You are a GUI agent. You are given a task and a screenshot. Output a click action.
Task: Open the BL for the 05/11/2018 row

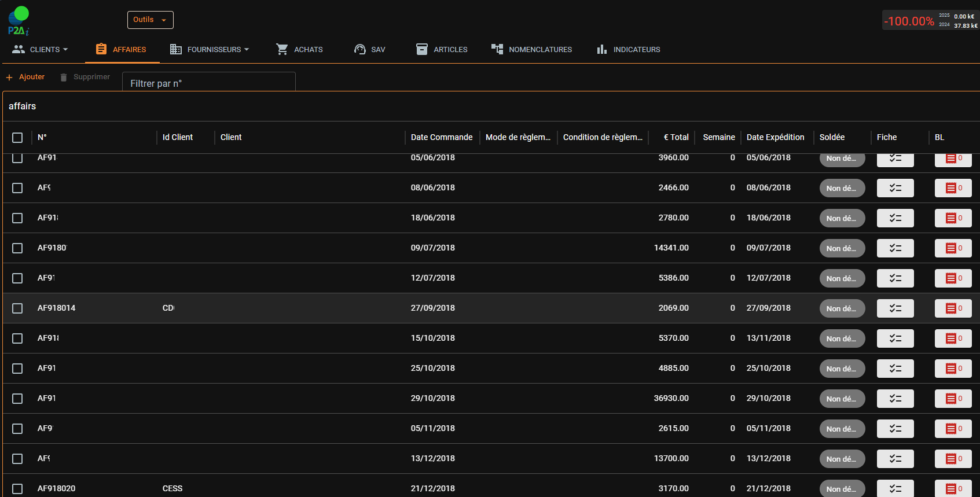[953, 429]
